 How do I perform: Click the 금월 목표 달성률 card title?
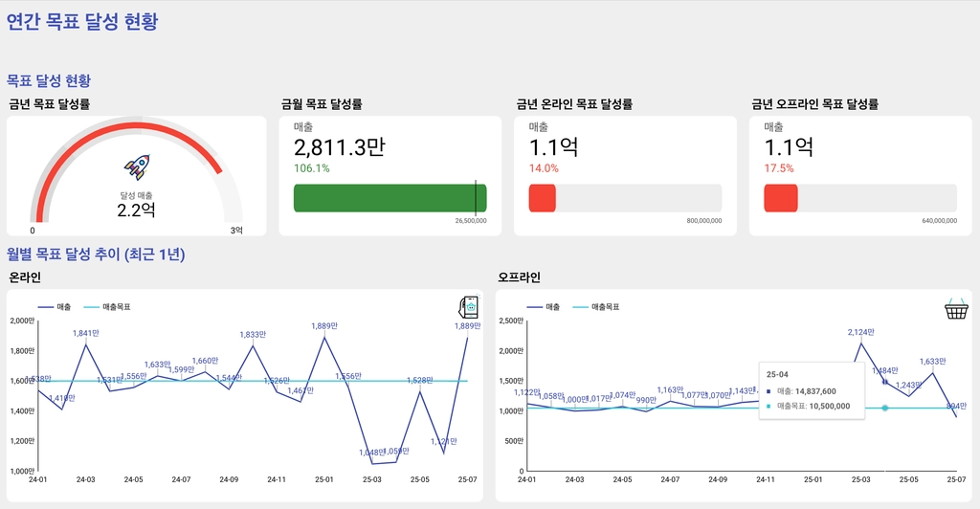click(x=322, y=104)
